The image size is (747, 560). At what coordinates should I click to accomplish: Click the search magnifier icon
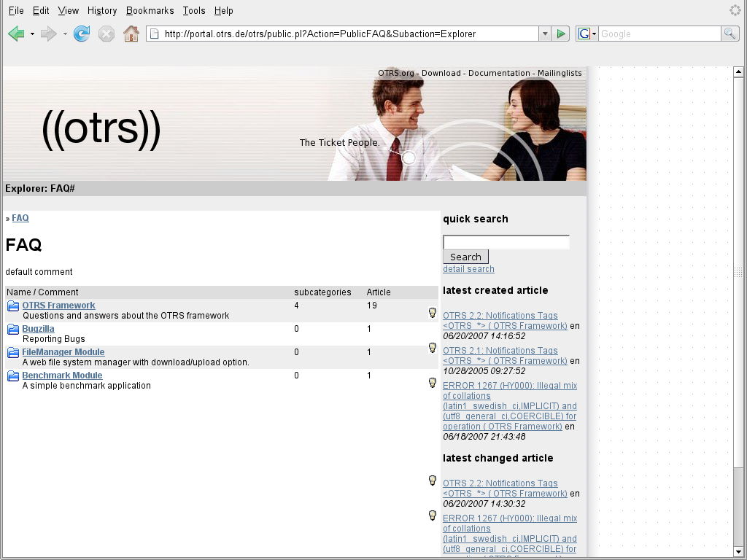729,34
